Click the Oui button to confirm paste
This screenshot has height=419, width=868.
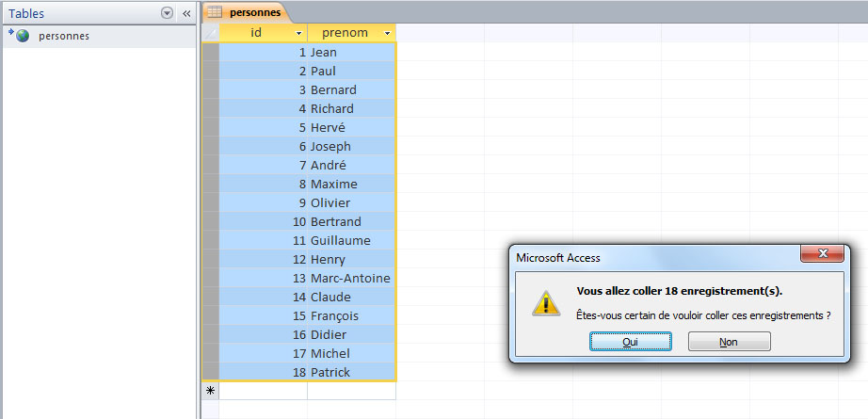[x=630, y=342]
